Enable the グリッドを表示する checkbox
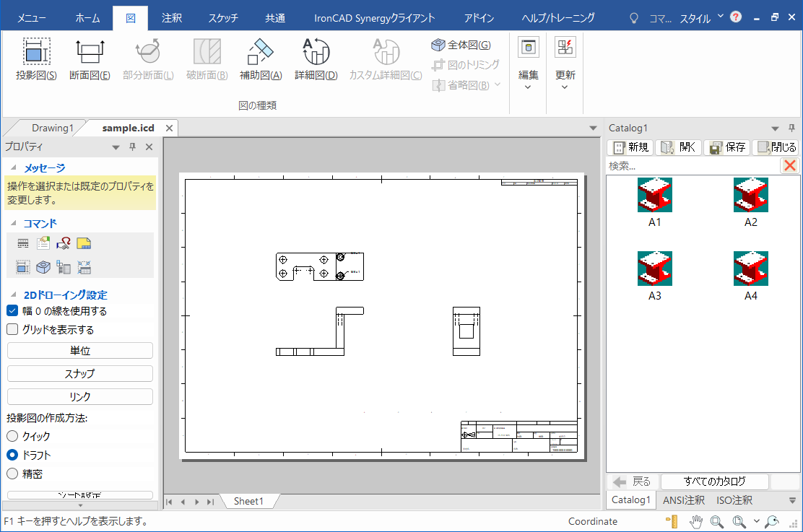 pos(12,330)
